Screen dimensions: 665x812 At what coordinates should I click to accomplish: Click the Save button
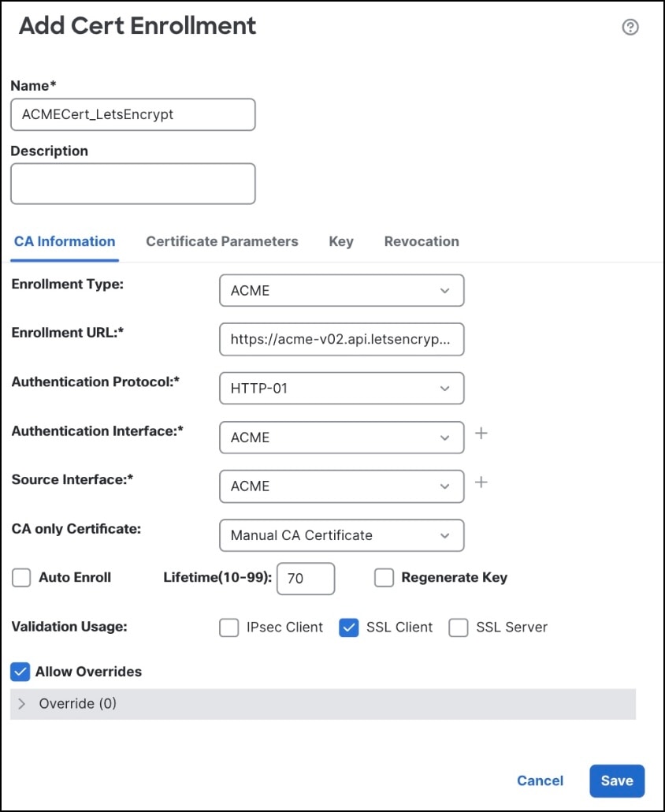[617, 780]
